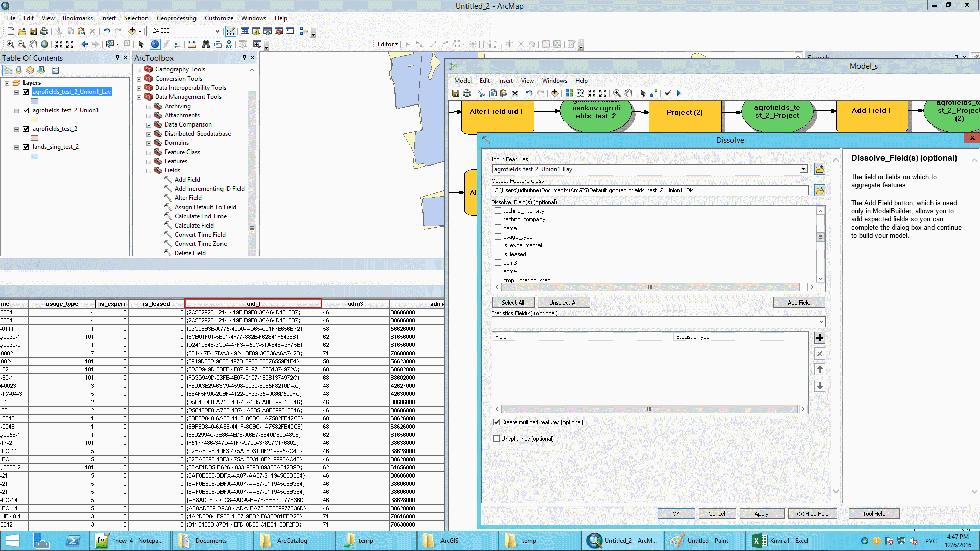Image resolution: width=980 pixels, height=551 pixels.
Task: Click the Full Extent globe icon
Action: coord(45,44)
